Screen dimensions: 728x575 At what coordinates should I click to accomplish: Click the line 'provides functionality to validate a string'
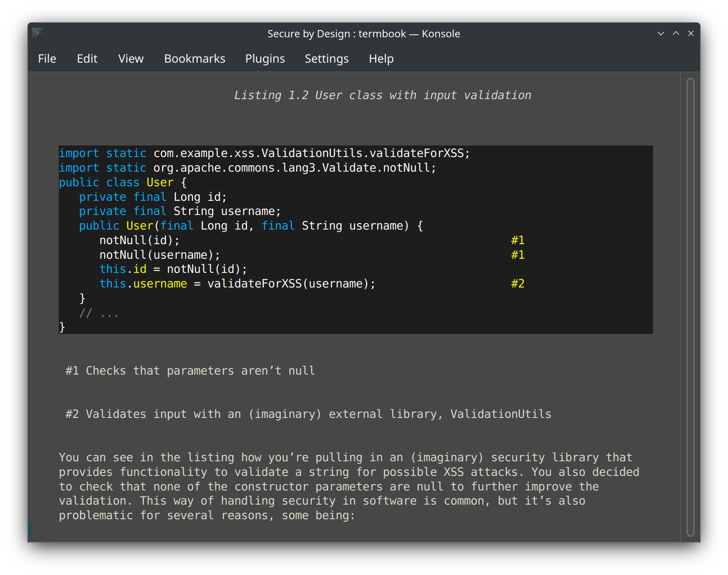coord(349,472)
